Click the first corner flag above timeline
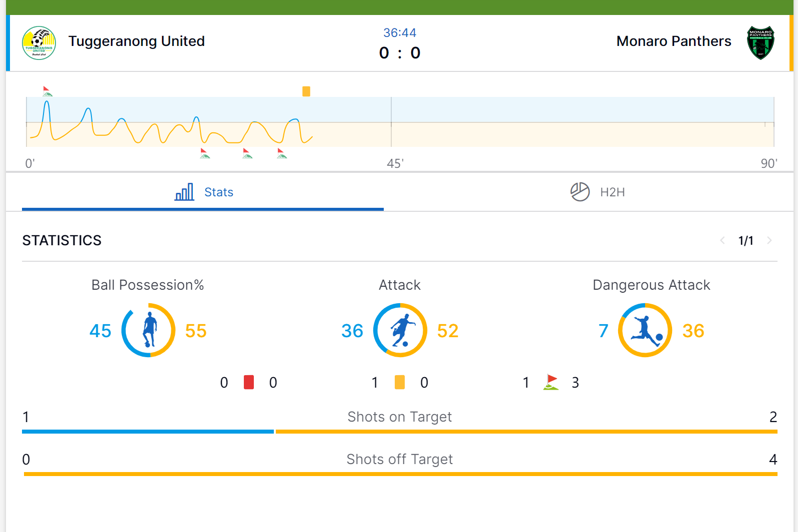The height and width of the screenshot is (532, 798). coord(47,91)
